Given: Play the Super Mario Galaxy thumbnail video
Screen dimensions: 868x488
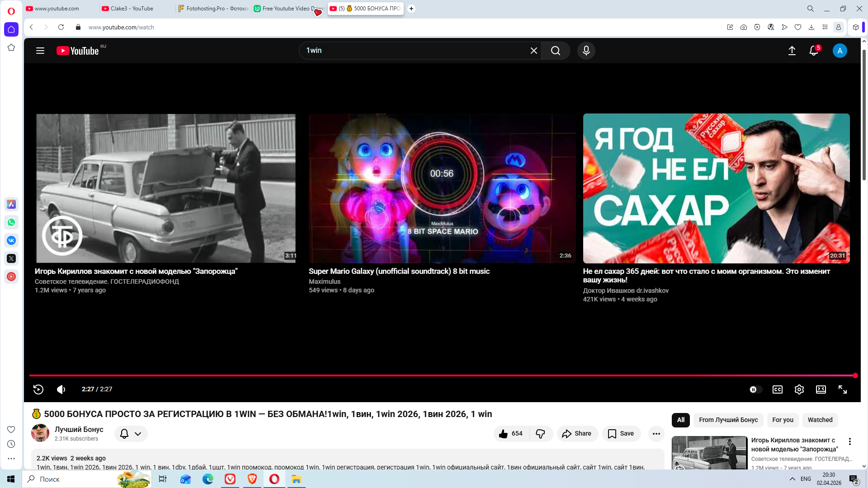Looking at the screenshot, I should [x=442, y=188].
